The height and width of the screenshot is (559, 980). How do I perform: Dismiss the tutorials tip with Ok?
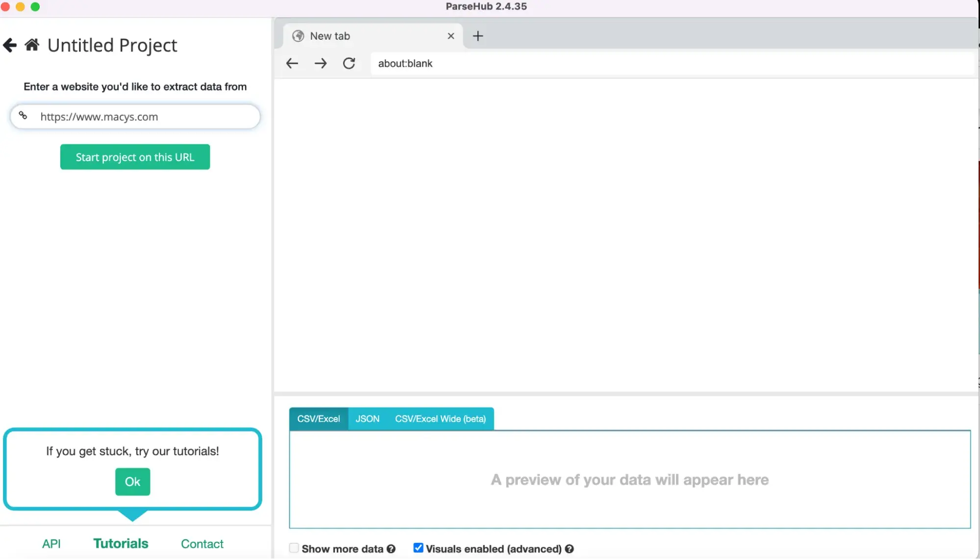(x=133, y=482)
